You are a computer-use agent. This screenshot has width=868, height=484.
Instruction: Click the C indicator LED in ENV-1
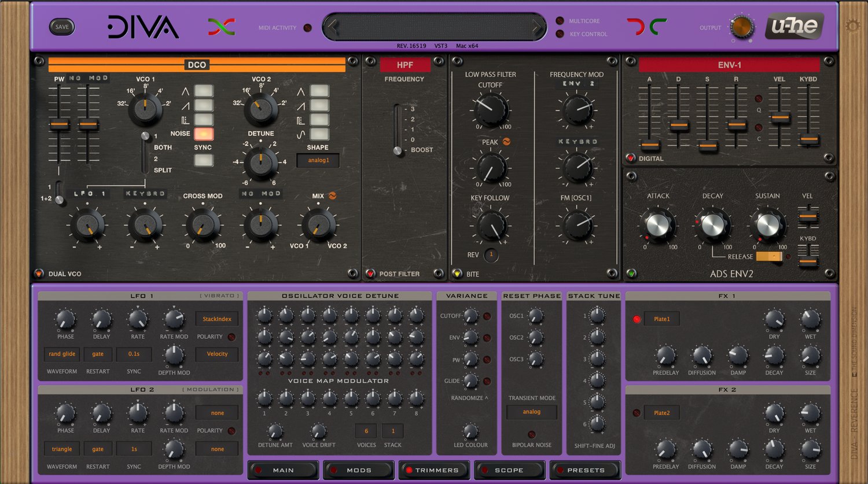point(759,128)
